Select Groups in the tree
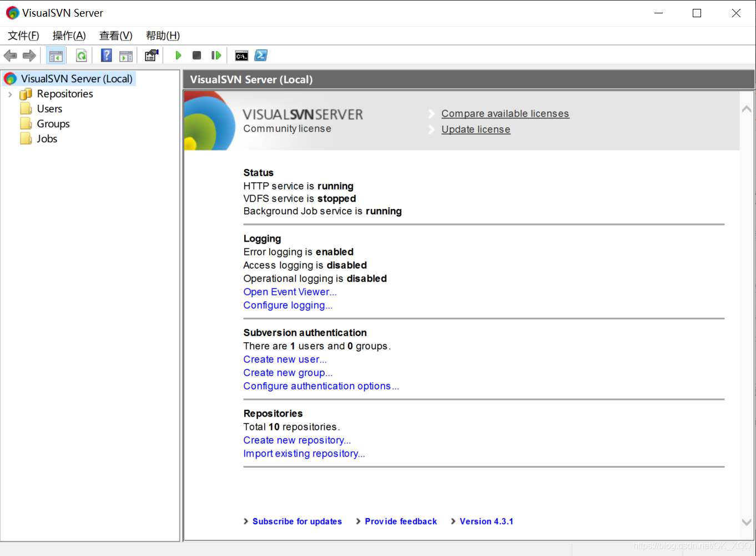 [x=53, y=124]
